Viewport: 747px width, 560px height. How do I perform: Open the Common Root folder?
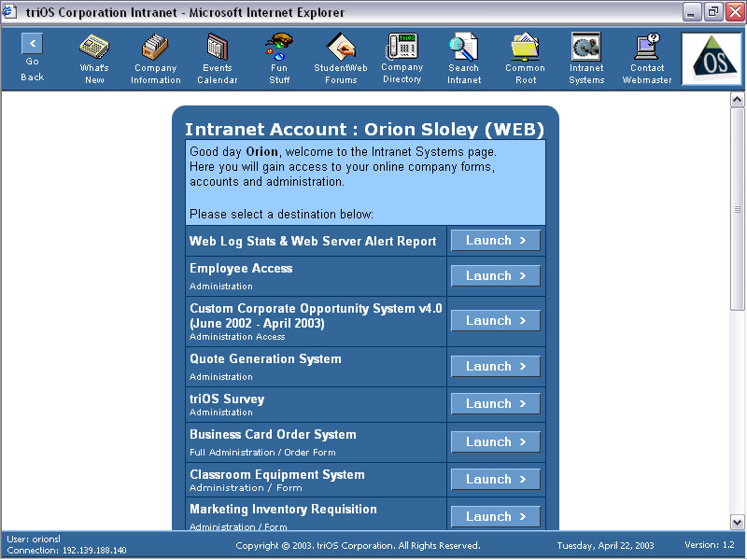[x=525, y=58]
